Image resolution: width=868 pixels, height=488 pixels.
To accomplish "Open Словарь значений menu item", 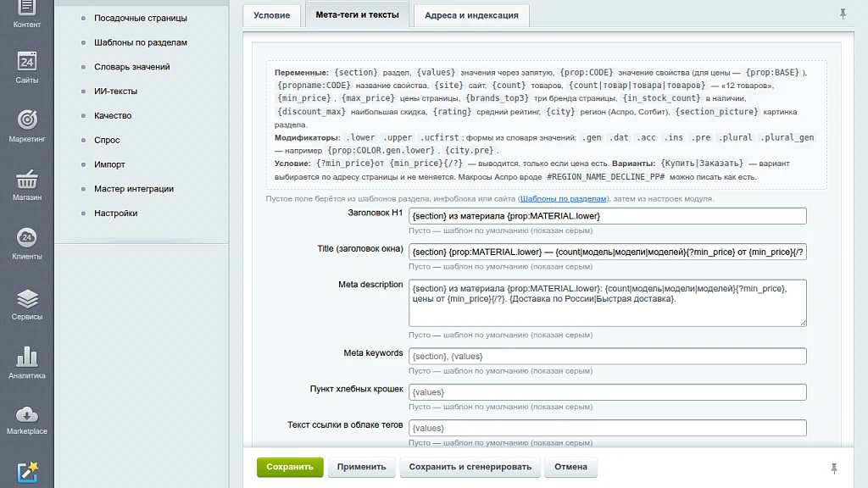I will pos(131,66).
